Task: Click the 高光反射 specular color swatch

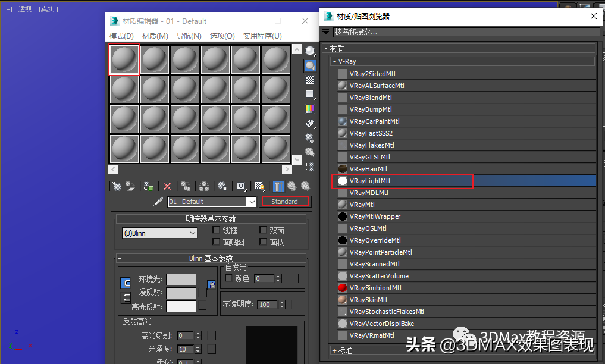Action: (x=181, y=306)
